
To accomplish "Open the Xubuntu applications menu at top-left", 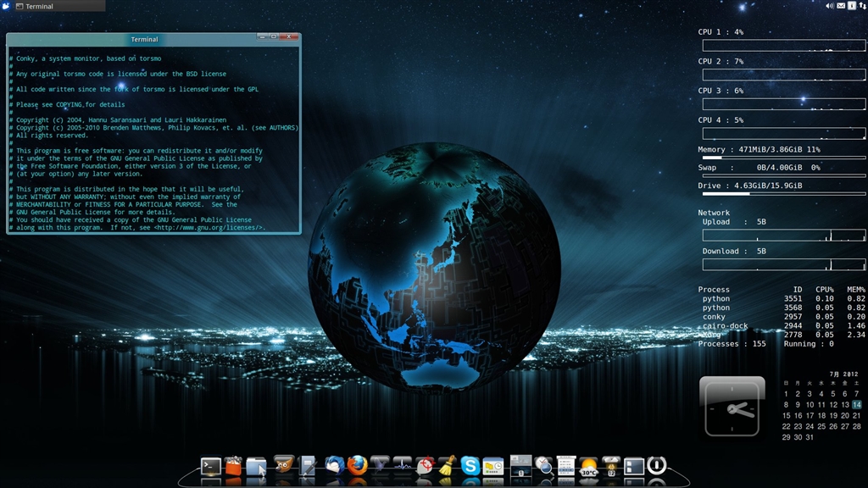I will (6, 6).
